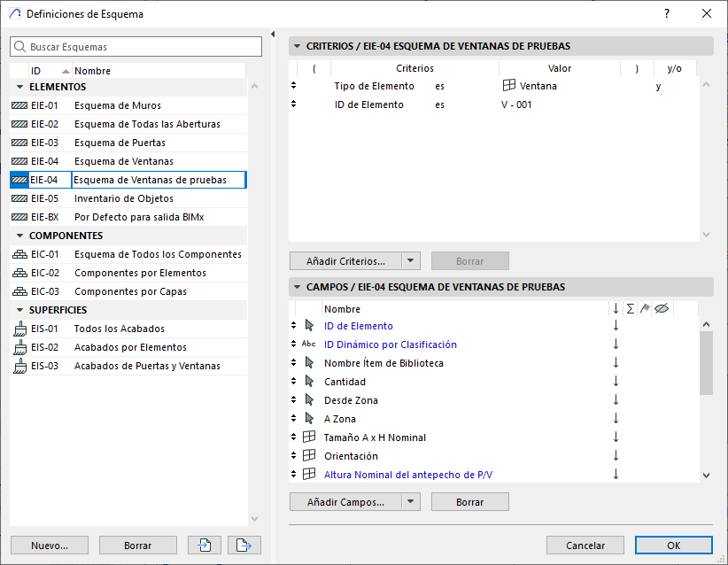
Task: Click the component icon beside EIC-01
Action: pyautogui.click(x=19, y=254)
